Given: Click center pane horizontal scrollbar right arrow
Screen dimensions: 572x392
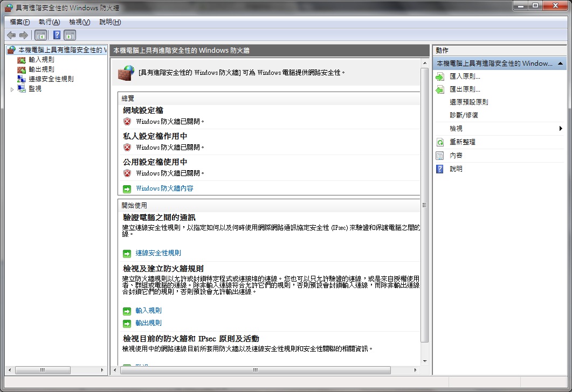Looking at the screenshot, I should click(415, 370).
